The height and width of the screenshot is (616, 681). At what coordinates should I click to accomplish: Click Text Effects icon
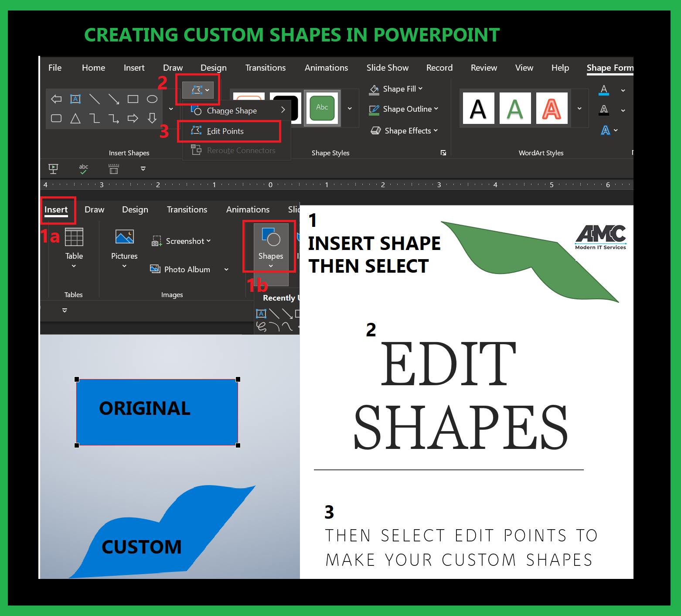(x=606, y=130)
